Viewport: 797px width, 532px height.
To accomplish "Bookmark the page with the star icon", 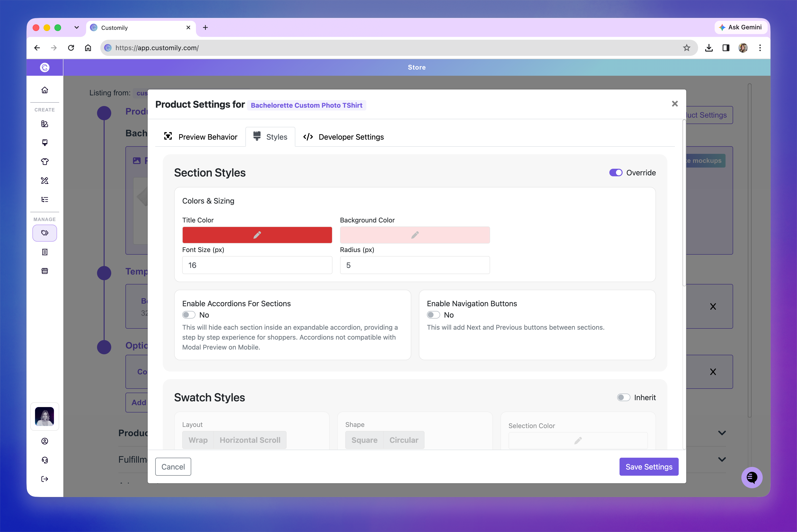I will (686, 48).
